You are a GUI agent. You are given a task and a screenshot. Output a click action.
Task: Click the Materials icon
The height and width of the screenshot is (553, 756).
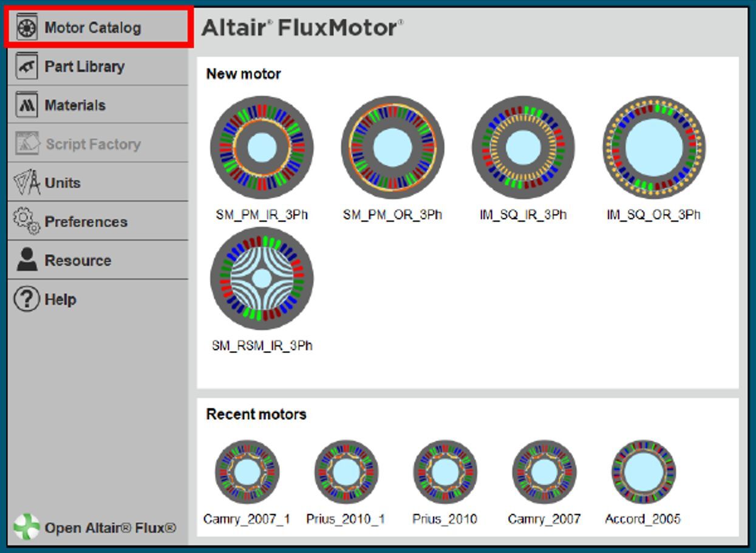tap(27, 105)
